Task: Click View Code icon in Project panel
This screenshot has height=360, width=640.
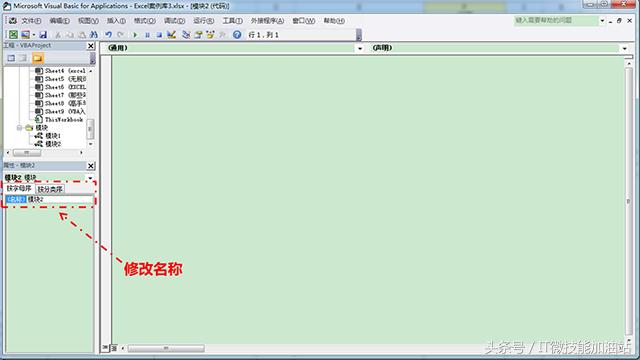Action: [11, 58]
